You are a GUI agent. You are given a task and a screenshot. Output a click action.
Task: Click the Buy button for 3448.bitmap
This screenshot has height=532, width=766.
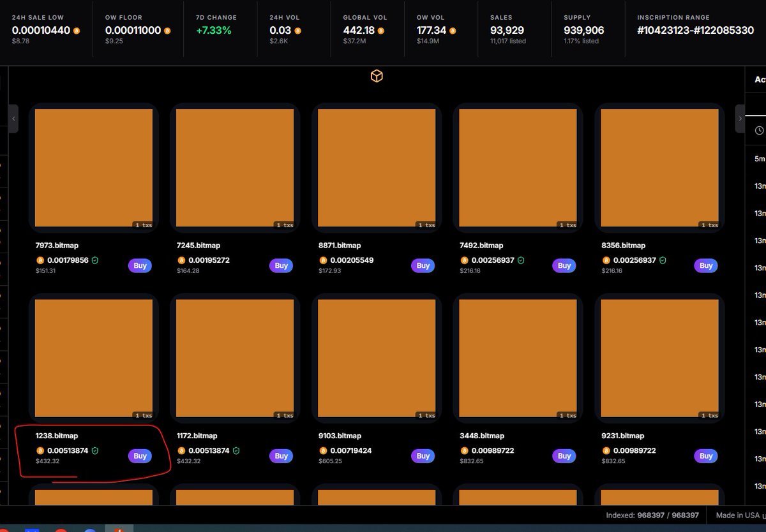click(564, 456)
